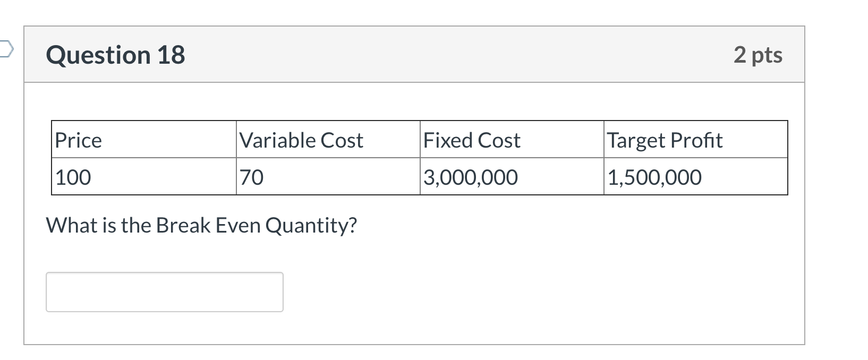Click the 2 pts label
Image resolution: width=868 pixels, height=360 pixels.
click(x=758, y=54)
